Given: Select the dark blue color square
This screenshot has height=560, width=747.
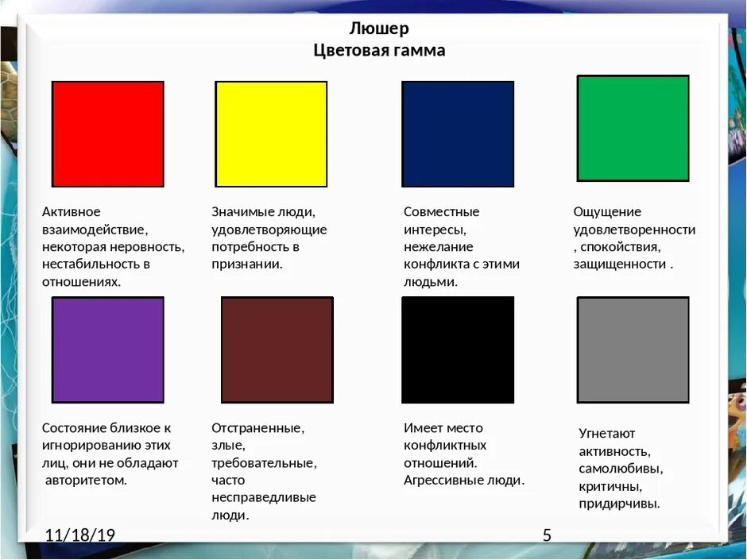Looking at the screenshot, I should tap(458, 133).
